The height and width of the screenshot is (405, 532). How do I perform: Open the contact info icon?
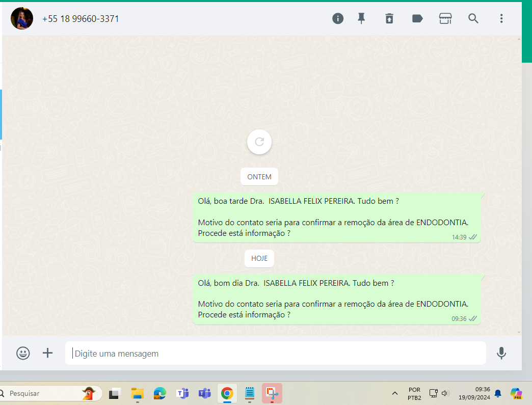point(338,19)
